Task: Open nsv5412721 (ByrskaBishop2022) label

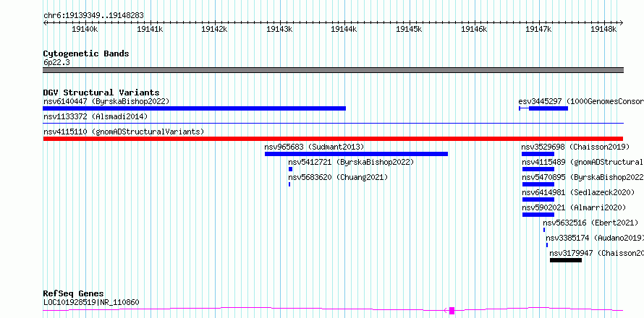Action: tap(351, 162)
